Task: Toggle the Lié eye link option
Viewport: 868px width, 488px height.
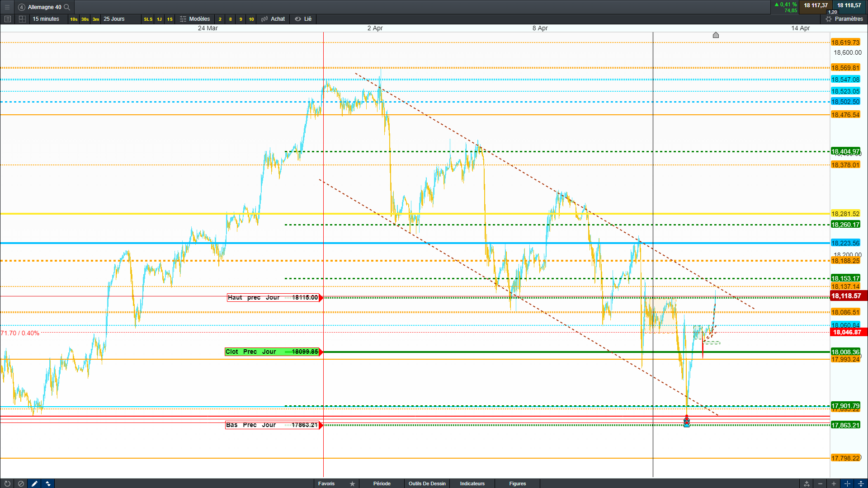Action: coord(303,19)
